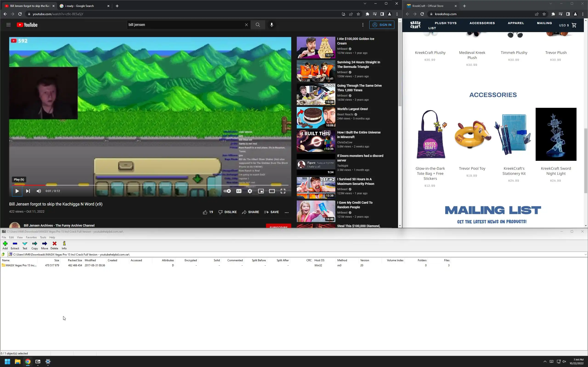Click the 7-Zip Add files icon
The height and width of the screenshot is (367, 588).
[5, 245]
